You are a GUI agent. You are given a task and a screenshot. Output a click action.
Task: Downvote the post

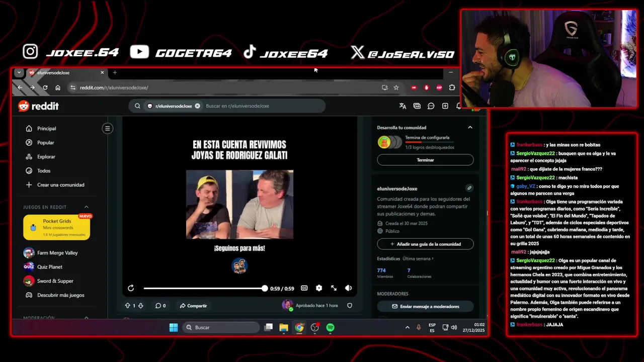tap(140, 306)
